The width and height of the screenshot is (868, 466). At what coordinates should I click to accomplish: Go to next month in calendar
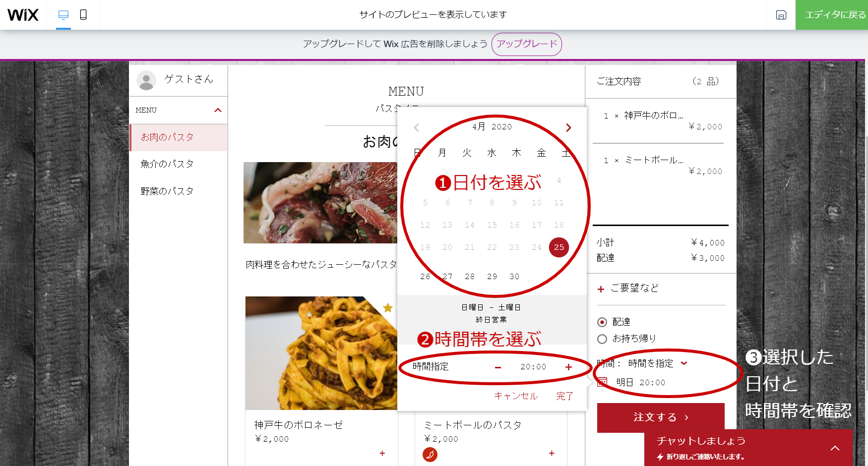[568, 127]
